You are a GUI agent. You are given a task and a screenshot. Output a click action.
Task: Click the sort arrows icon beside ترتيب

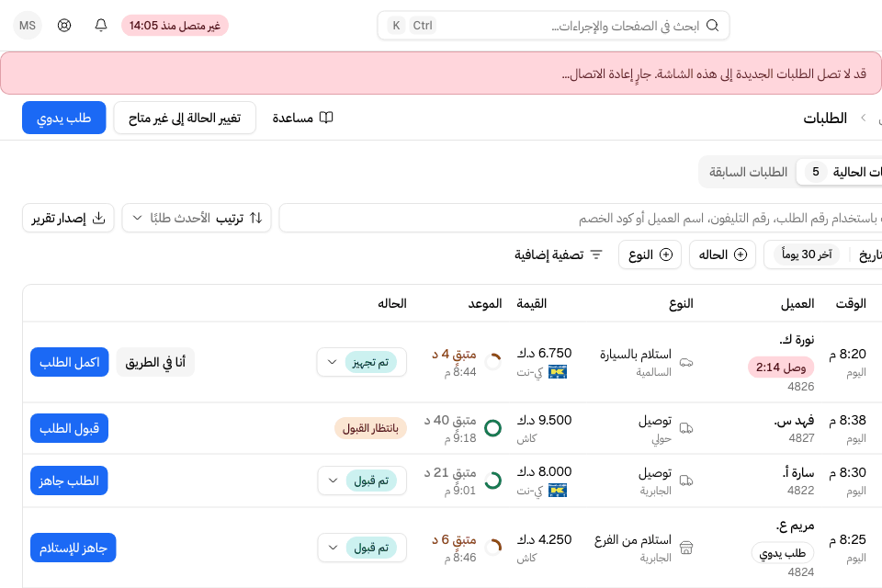click(x=256, y=218)
